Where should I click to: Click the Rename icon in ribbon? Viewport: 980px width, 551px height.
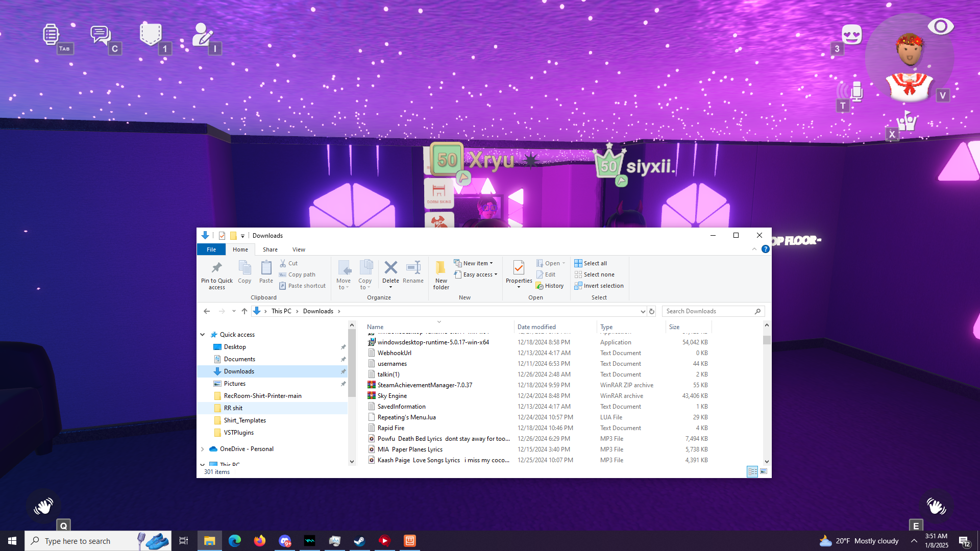click(413, 268)
